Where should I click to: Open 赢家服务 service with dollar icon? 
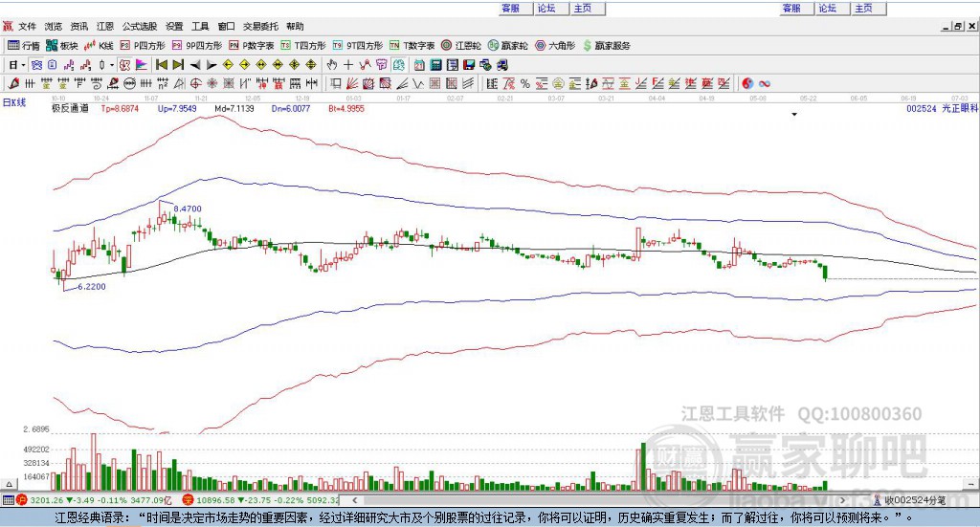click(x=606, y=46)
